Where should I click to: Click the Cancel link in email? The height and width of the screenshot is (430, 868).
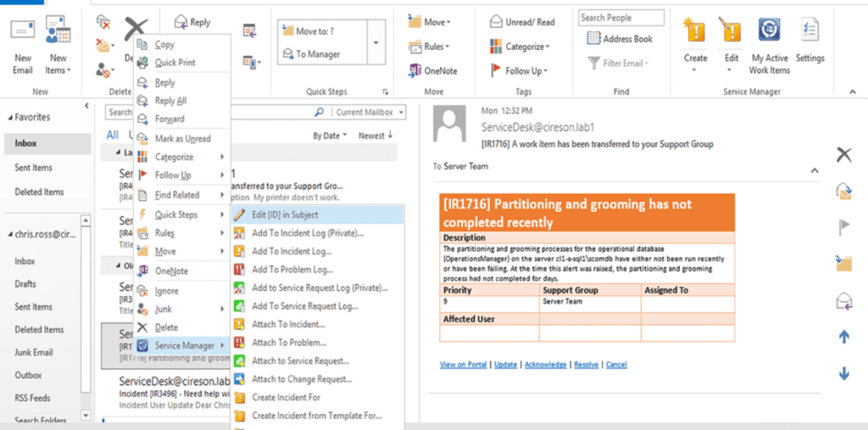pos(616,365)
